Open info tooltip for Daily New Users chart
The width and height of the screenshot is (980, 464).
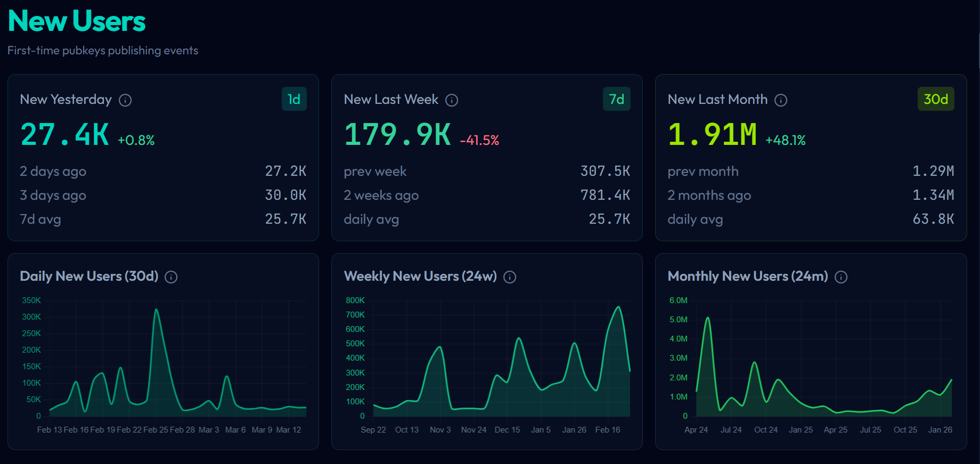tap(171, 277)
